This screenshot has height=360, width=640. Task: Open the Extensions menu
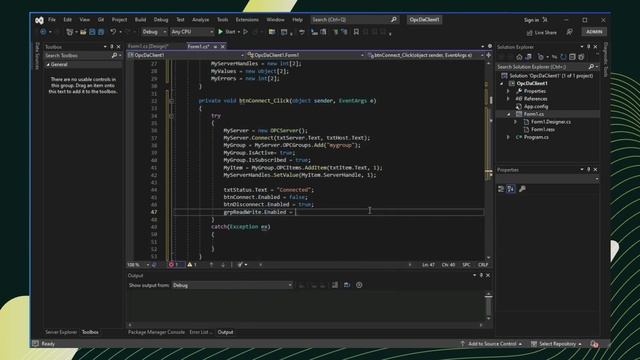tap(247, 20)
